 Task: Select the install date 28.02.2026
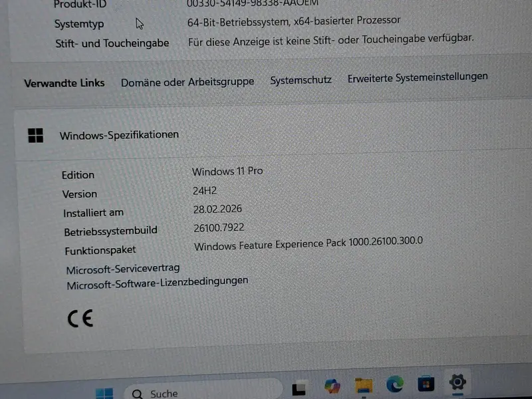[x=217, y=209]
